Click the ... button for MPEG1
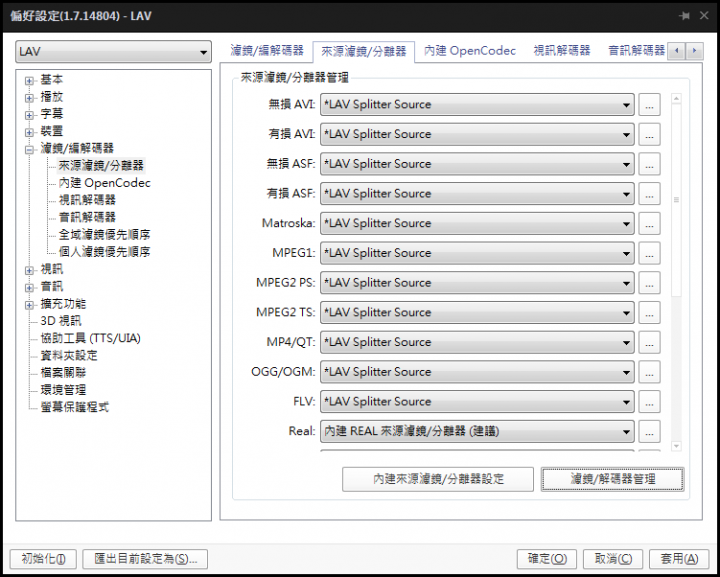Viewport: 720px width, 577px height. 649,253
